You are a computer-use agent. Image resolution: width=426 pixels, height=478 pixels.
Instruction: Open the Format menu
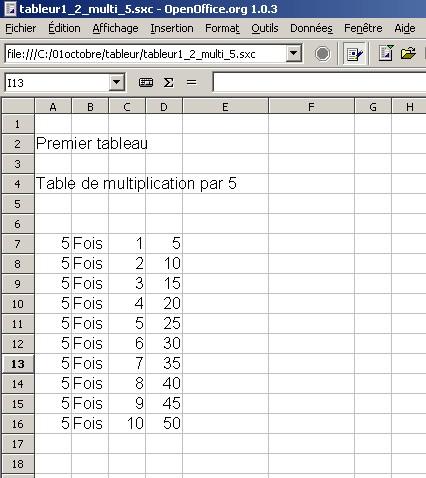(x=222, y=28)
